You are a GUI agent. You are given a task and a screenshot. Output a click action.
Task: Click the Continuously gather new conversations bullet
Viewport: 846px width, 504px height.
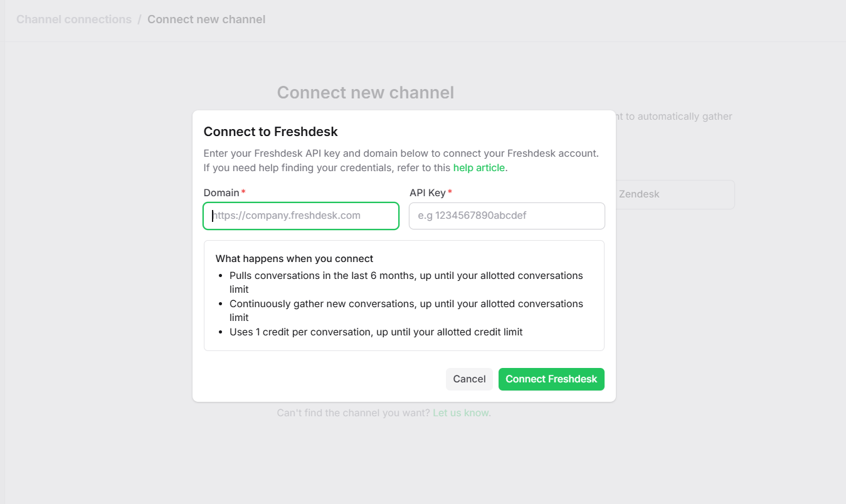click(406, 304)
